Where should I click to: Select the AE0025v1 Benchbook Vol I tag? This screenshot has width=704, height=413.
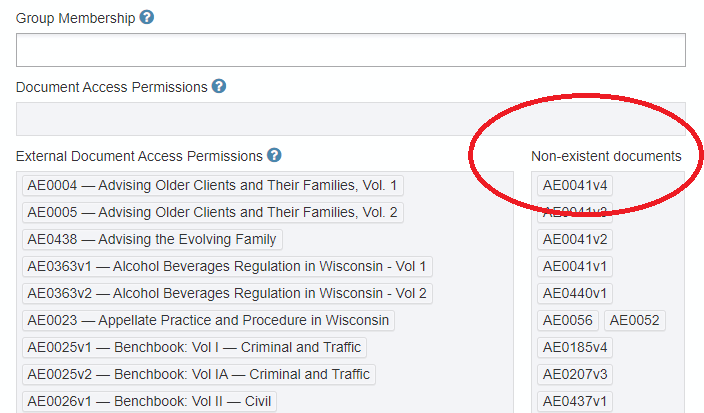(194, 347)
